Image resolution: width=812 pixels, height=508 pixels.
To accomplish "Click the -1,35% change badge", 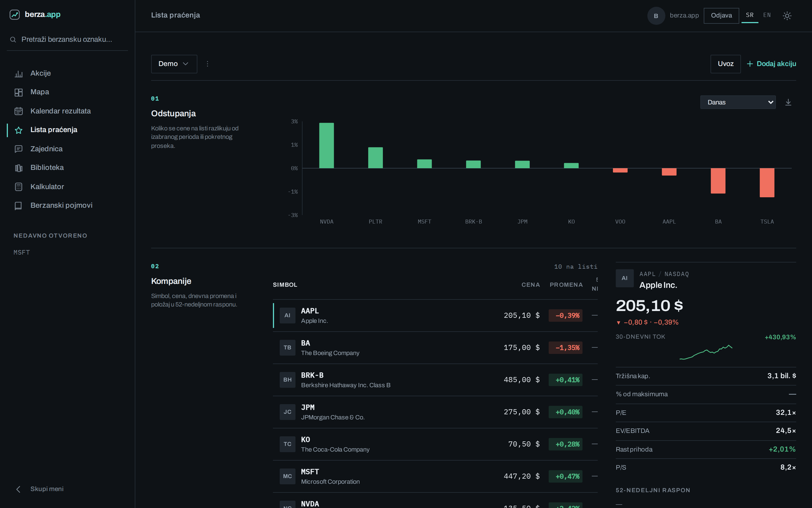I will tap(566, 348).
